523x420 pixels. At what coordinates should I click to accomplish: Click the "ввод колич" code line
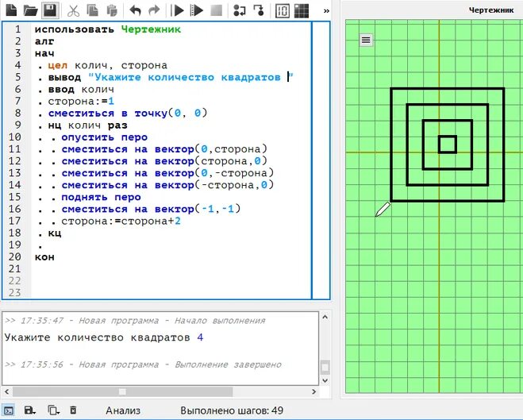(x=81, y=90)
